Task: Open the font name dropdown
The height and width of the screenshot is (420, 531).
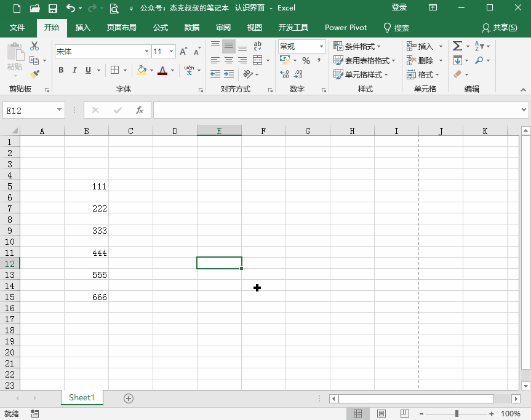Action: pyautogui.click(x=146, y=51)
